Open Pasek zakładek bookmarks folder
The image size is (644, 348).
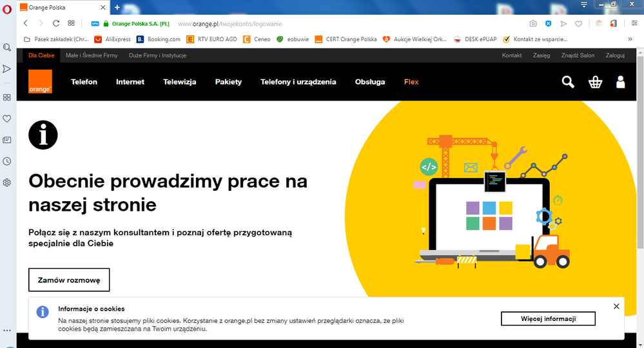point(56,39)
